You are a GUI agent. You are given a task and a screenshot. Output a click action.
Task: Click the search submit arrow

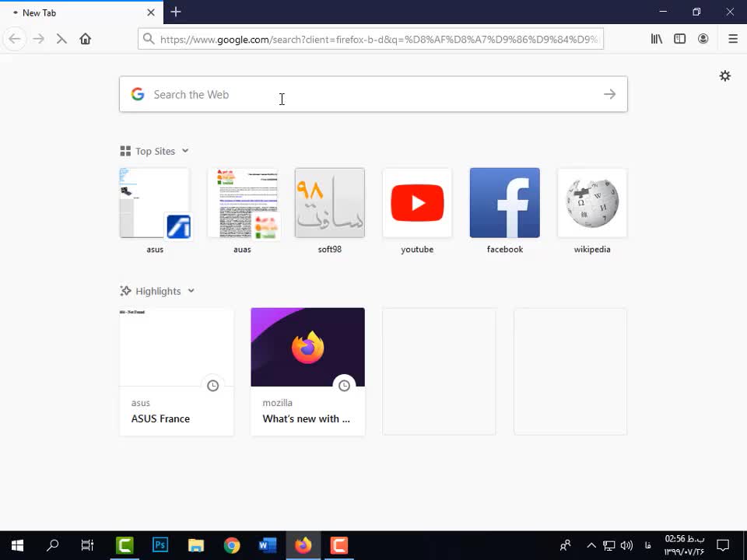pos(609,94)
